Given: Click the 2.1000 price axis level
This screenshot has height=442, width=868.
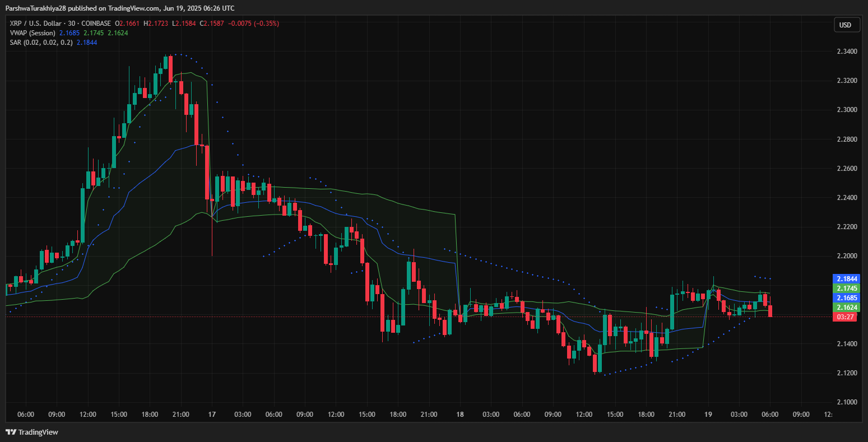Looking at the screenshot, I should [x=846, y=402].
